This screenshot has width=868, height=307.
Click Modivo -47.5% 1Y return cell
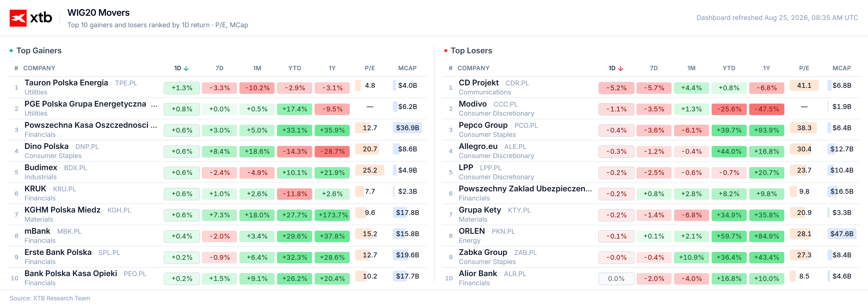(766, 109)
